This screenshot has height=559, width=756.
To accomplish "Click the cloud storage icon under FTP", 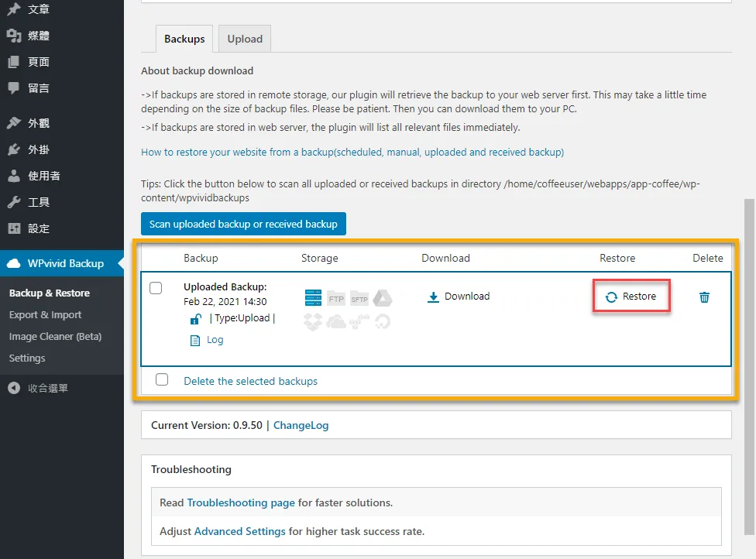I will pyautogui.click(x=336, y=322).
